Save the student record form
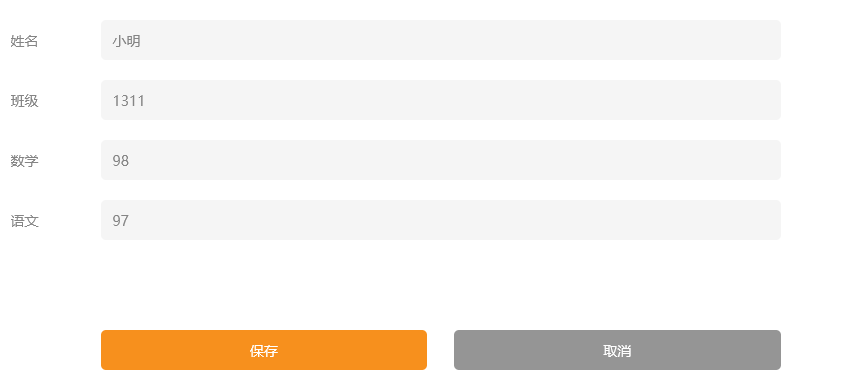Viewport: 859px width, 385px height. (264, 350)
